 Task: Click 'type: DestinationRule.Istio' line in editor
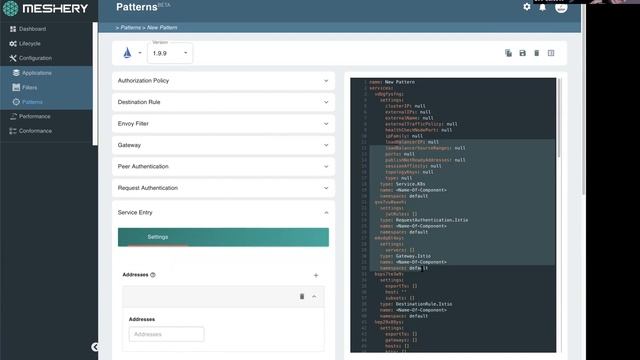[416, 304]
